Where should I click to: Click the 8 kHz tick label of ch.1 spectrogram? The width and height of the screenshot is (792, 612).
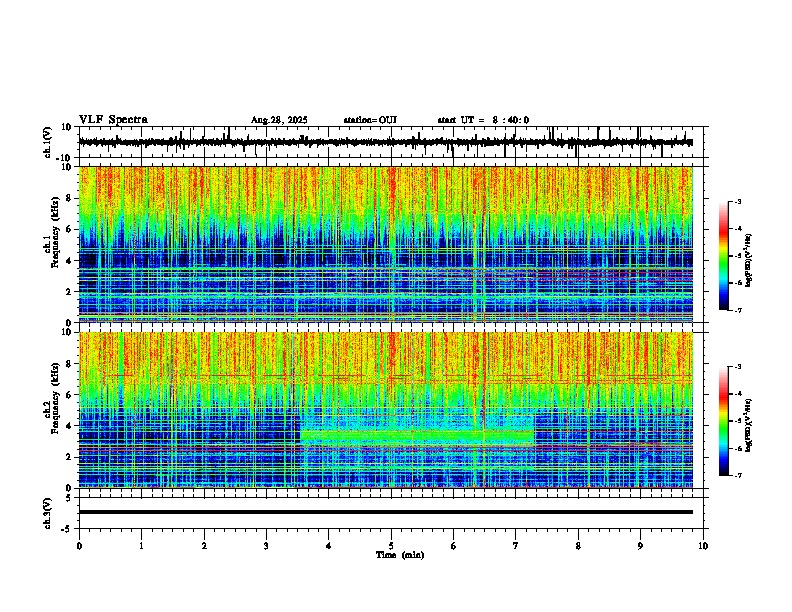[70, 198]
